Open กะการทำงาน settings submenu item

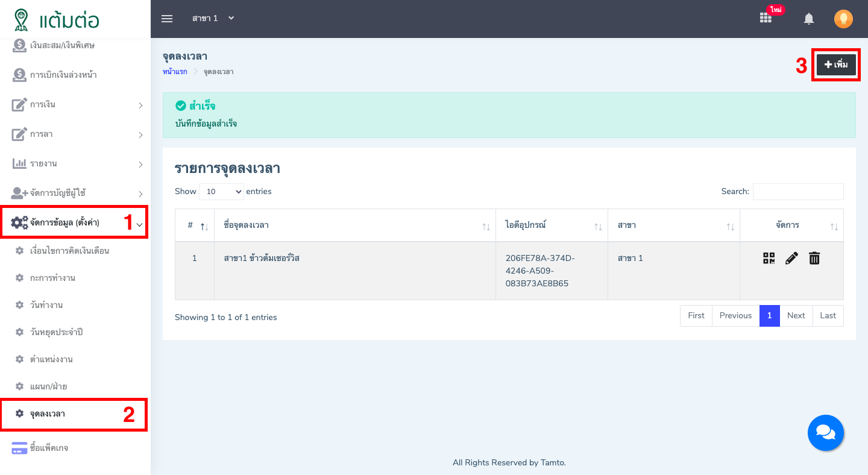[52, 278]
